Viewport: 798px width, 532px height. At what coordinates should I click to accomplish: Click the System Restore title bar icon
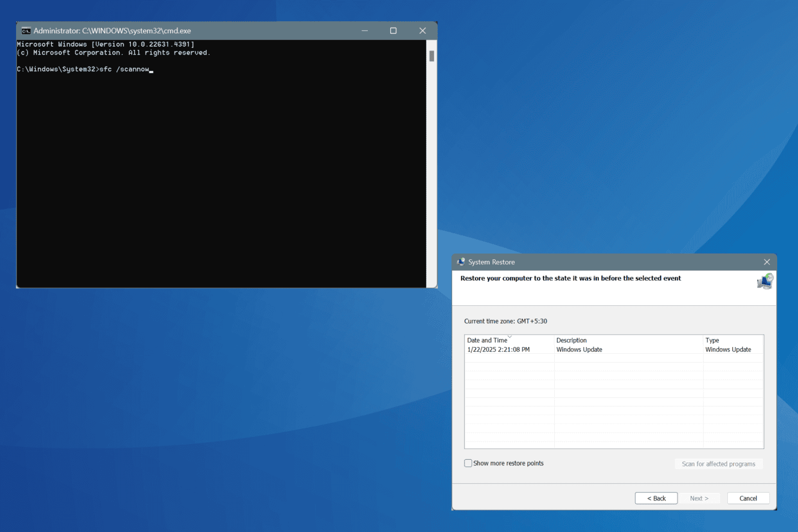coord(461,262)
